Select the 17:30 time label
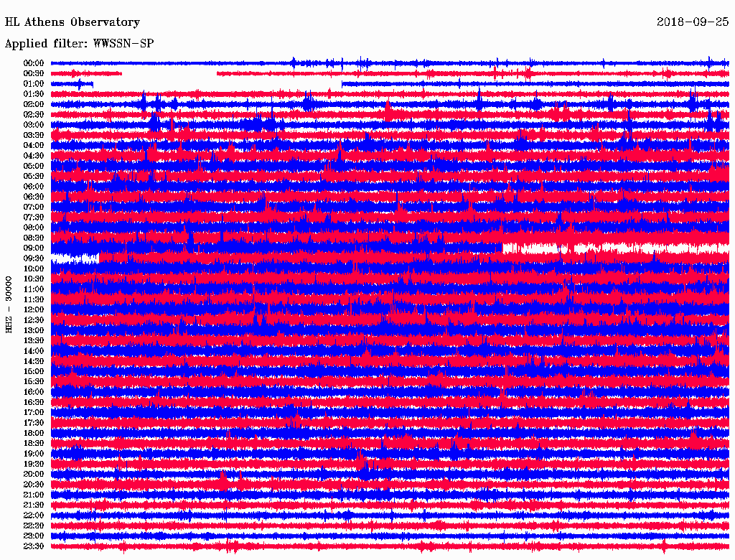 [x=34, y=423]
